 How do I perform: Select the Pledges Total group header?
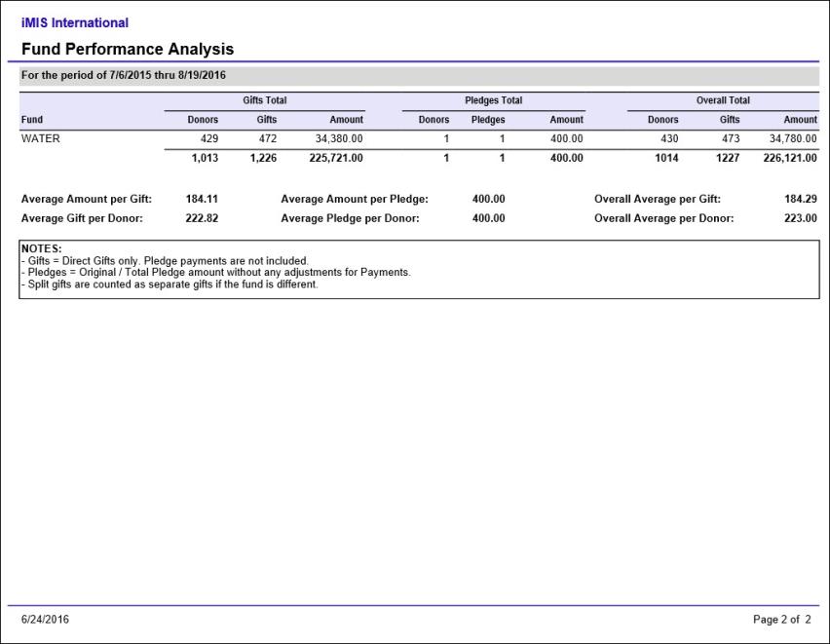coord(493,100)
